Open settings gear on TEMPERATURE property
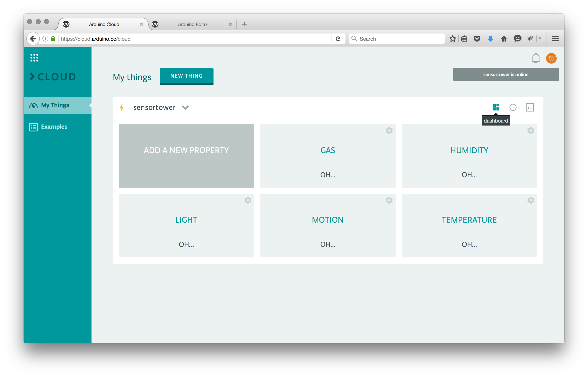588x377 pixels. click(530, 200)
